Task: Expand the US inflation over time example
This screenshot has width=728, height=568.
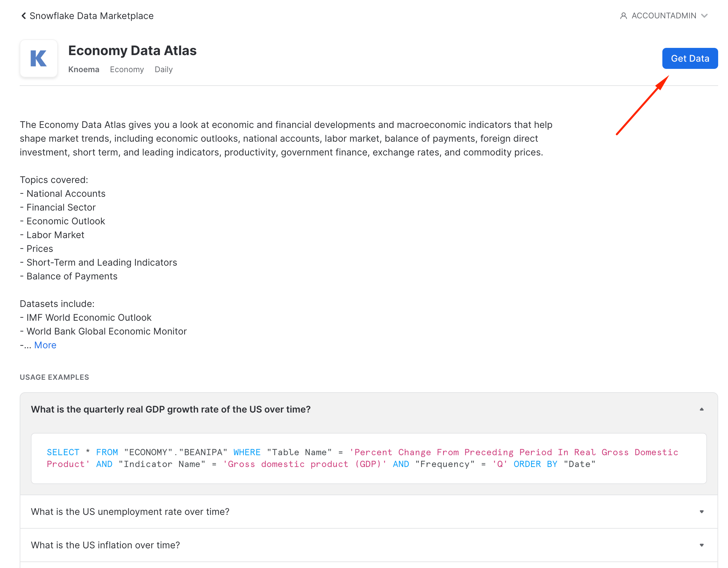Action: pyautogui.click(x=105, y=545)
